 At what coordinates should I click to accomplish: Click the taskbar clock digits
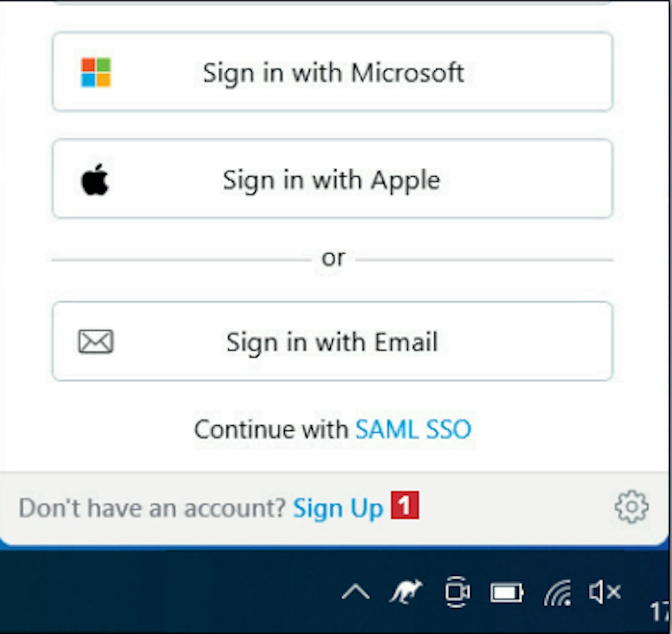pos(661,611)
